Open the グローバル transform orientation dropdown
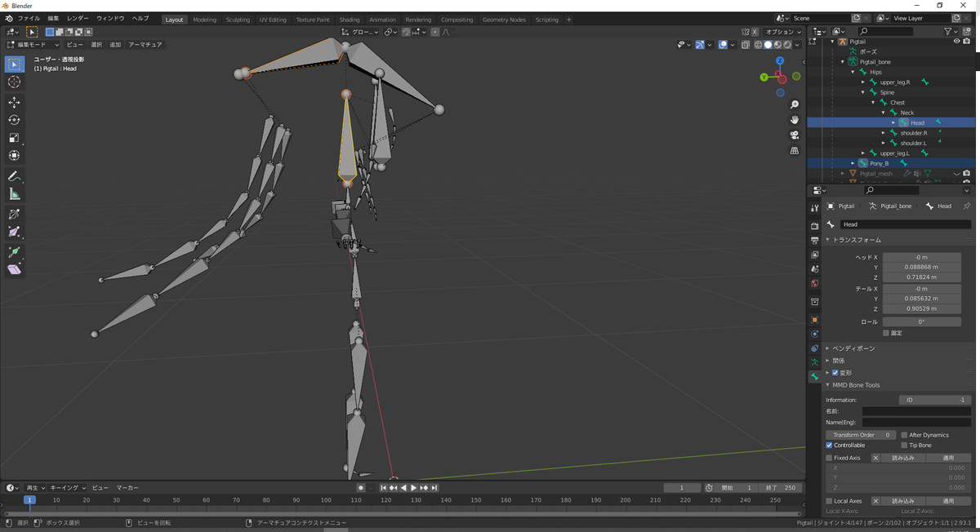980x532 pixels. click(359, 32)
